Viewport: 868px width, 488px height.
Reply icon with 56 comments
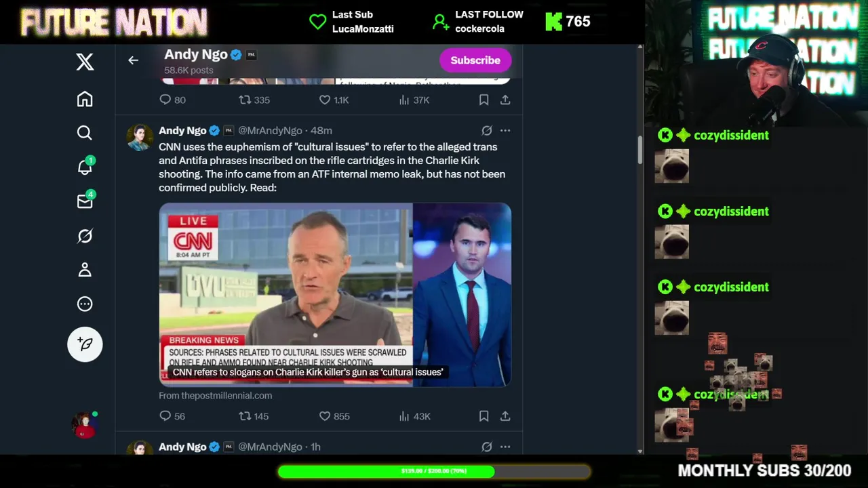tap(165, 416)
